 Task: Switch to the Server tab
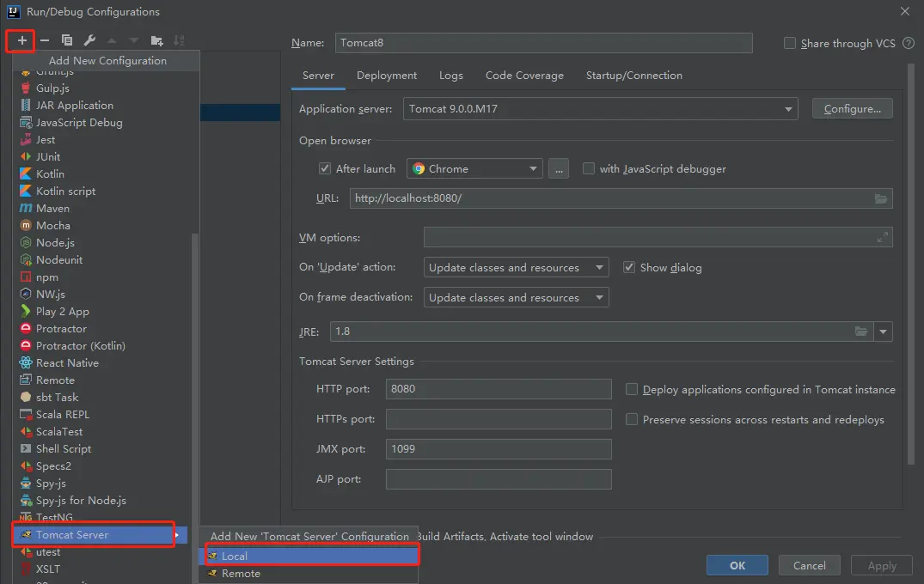[x=318, y=76]
